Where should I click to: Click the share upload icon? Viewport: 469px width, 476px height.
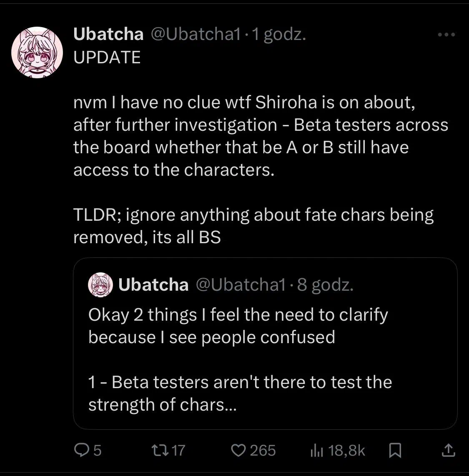pos(448,451)
